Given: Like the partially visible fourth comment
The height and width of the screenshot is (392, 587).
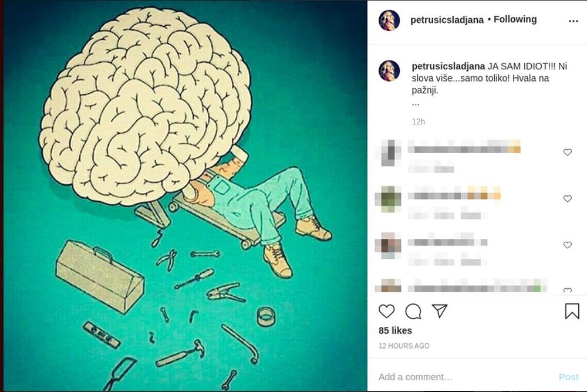Looking at the screenshot, I should click(x=568, y=290).
